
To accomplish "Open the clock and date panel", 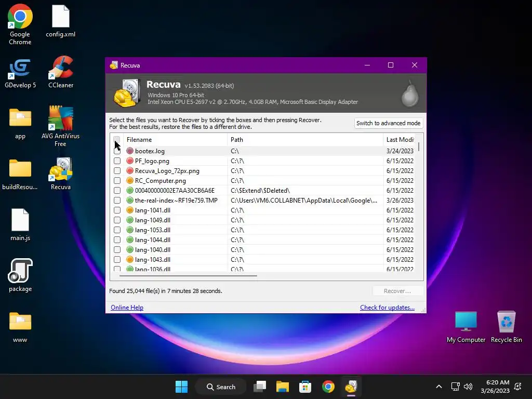I will (x=495, y=387).
